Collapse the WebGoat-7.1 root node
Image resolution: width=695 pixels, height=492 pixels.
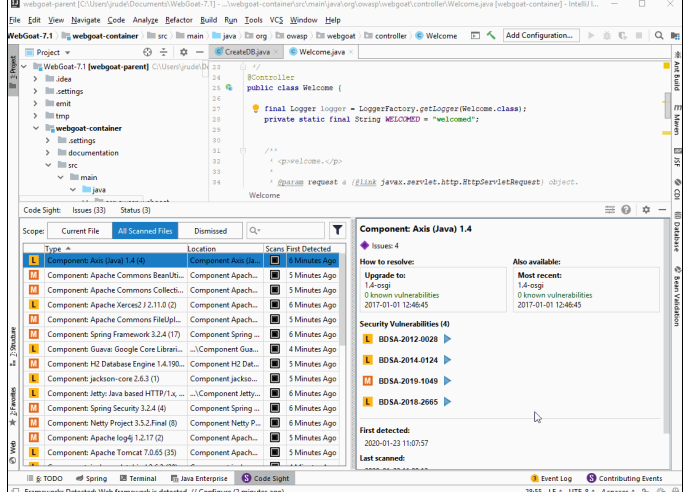click(24, 66)
